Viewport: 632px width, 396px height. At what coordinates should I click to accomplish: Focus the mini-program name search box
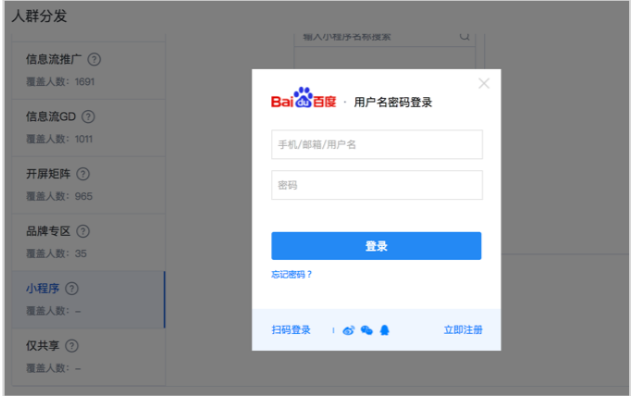point(385,39)
